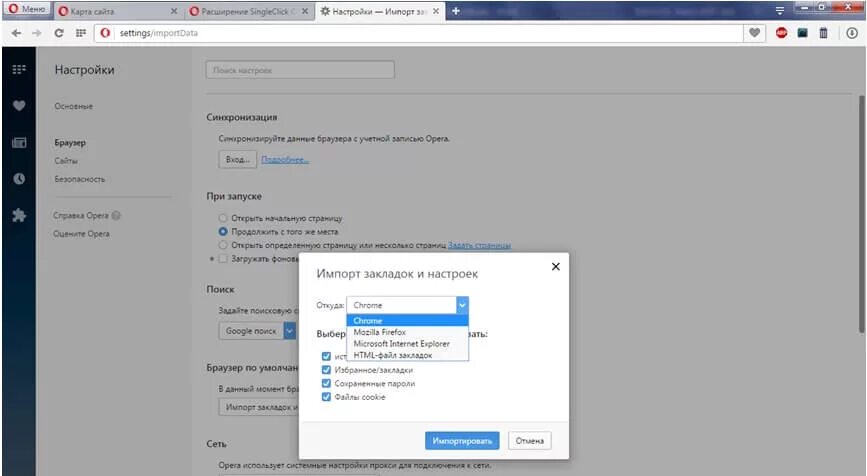
Task: Click the Поиск настроек search field
Action: coord(300,70)
